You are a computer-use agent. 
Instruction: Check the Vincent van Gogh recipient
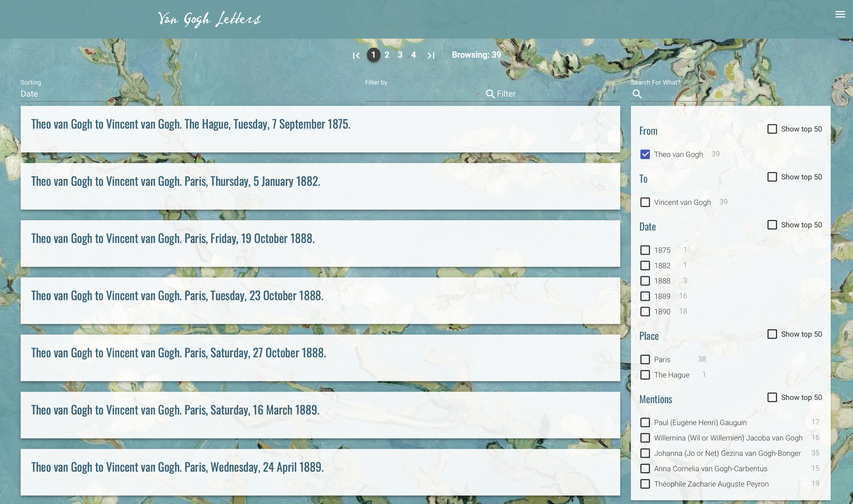pos(645,202)
